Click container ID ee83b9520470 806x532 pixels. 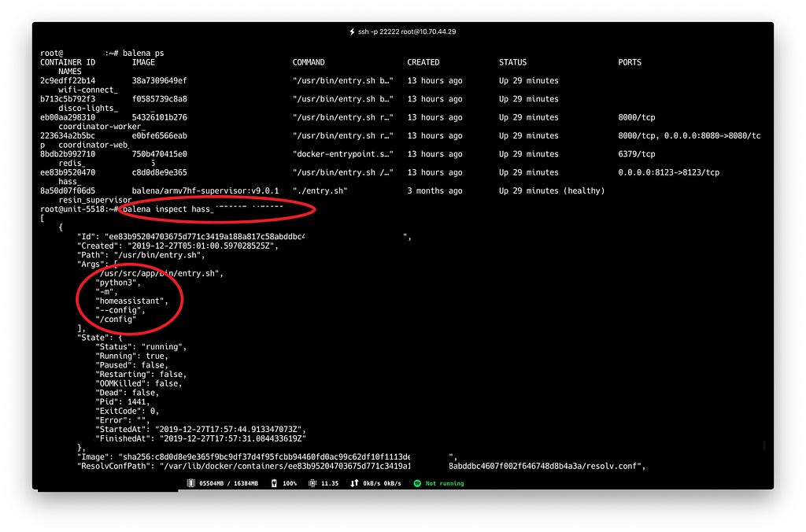tap(68, 172)
